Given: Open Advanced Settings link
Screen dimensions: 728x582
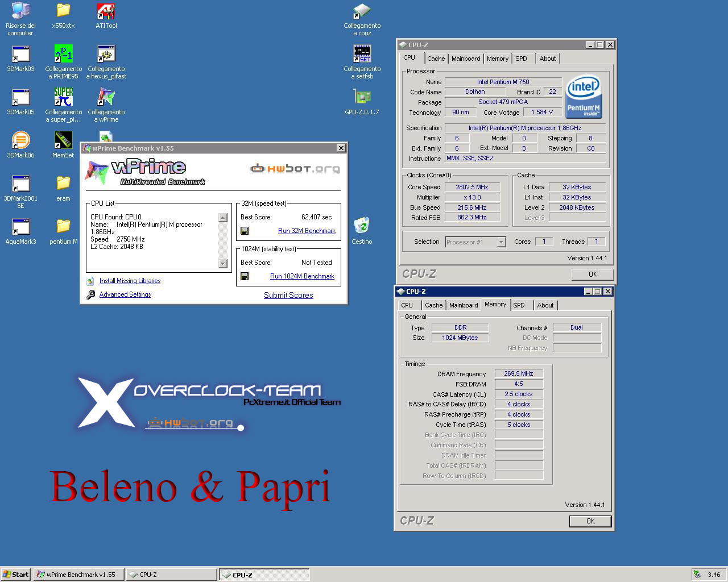Looking at the screenshot, I should pos(125,294).
